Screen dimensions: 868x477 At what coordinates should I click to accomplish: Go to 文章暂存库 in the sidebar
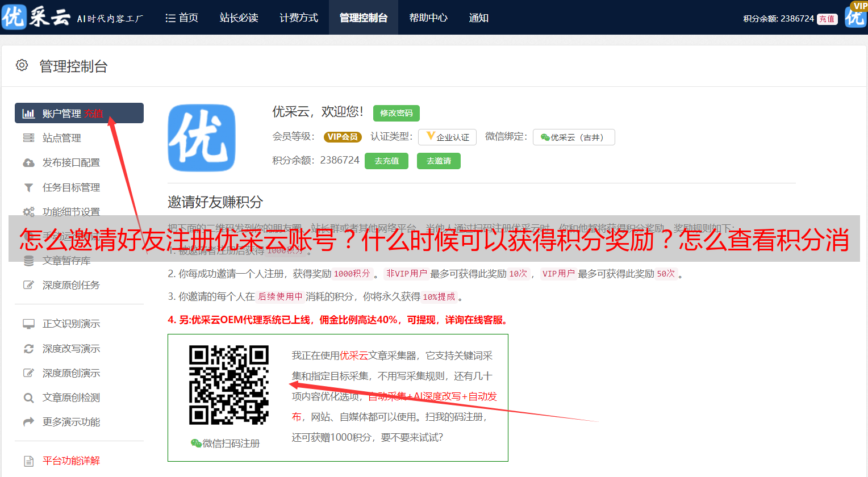(x=66, y=261)
